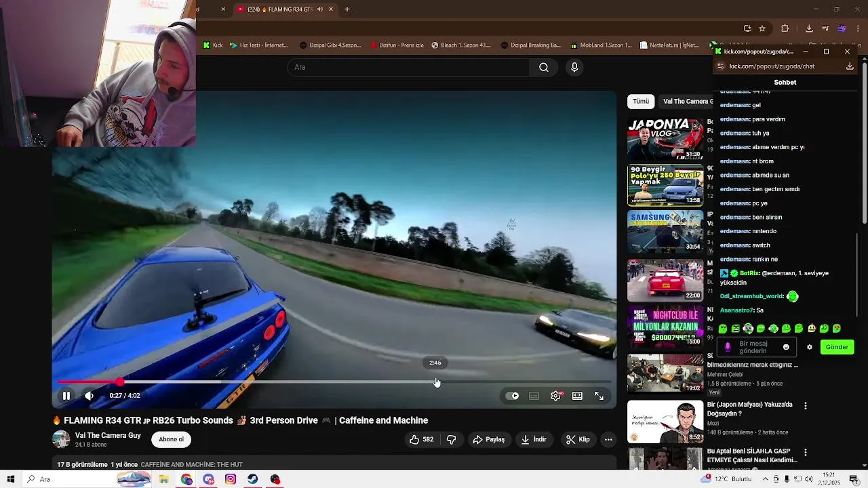Open more actions three-dot menu under video
Image resolution: width=868 pixels, height=488 pixels.
(608, 439)
